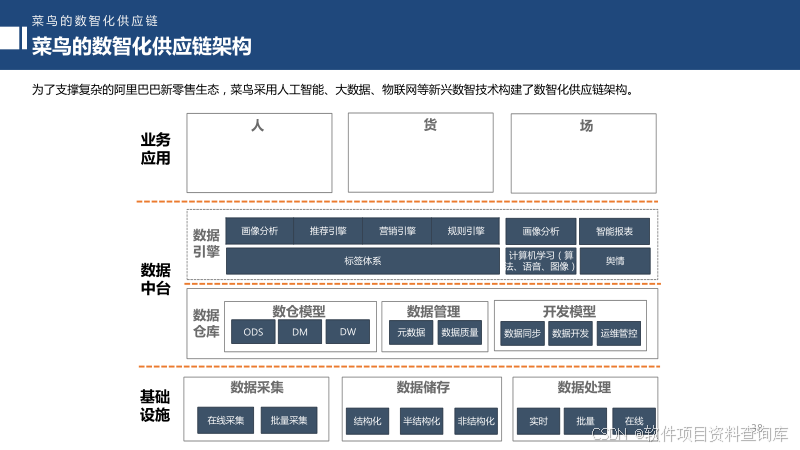Select the "在线采集" block
The image size is (800, 450).
pos(226,420)
